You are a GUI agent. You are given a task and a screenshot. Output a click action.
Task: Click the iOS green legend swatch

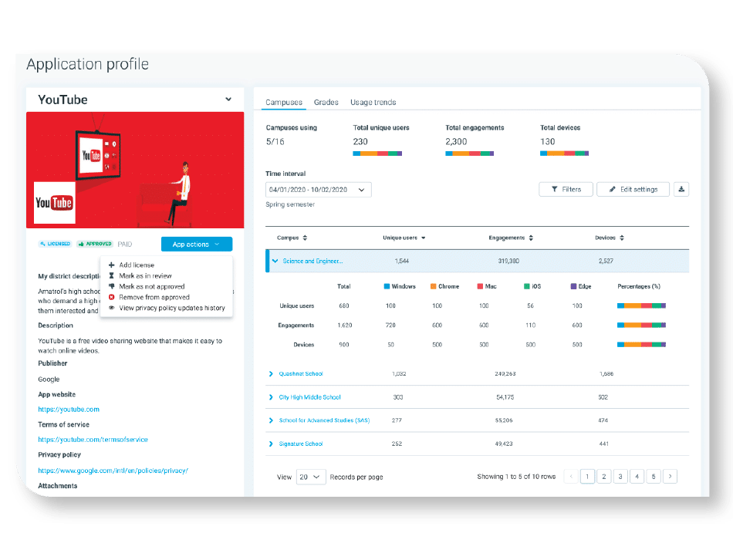pyautogui.click(x=527, y=286)
